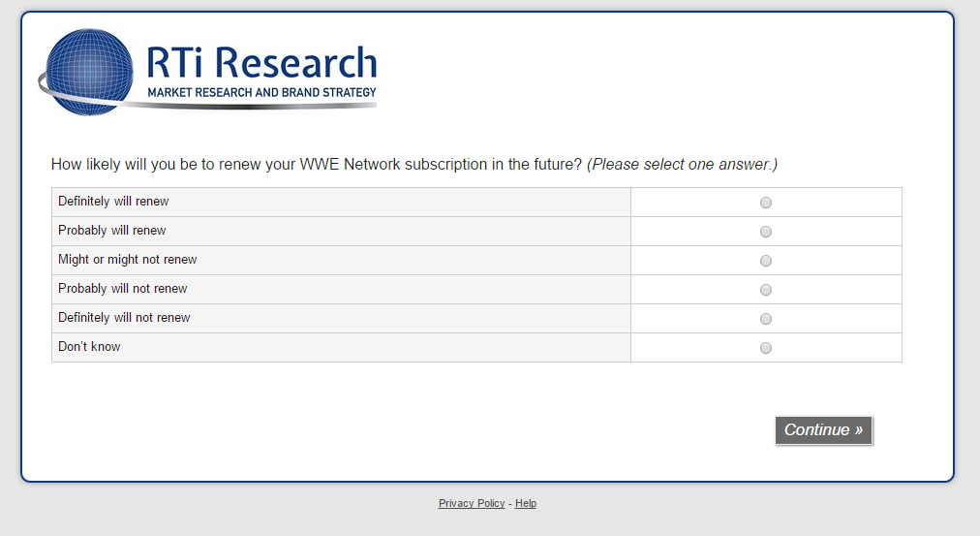Click the Probably will renew row label
980x536 pixels.
112,231
